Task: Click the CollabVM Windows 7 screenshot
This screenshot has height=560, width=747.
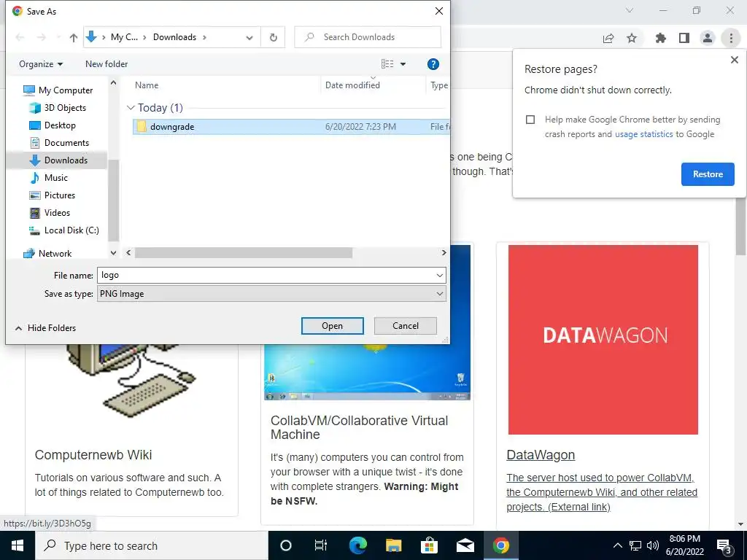Action: point(368,371)
